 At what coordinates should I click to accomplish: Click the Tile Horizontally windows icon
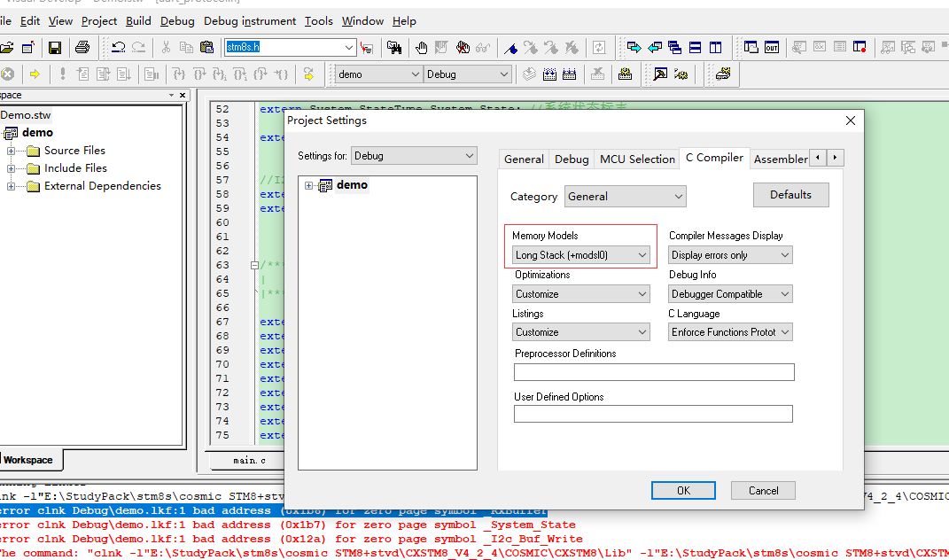point(696,48)
